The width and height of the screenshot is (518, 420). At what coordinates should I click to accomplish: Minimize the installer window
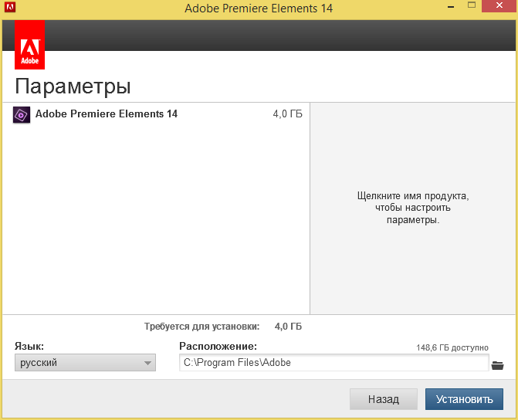pyautogui.click(x=451, y=6)
